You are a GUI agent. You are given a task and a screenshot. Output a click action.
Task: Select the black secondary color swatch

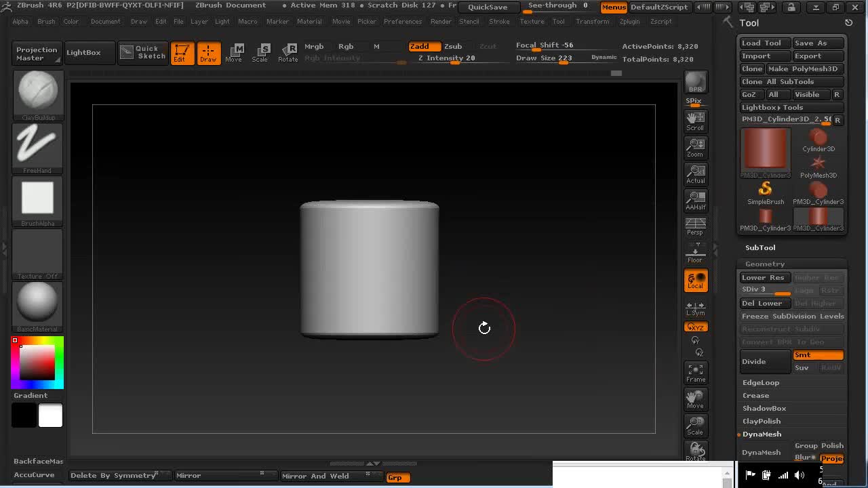24,415
